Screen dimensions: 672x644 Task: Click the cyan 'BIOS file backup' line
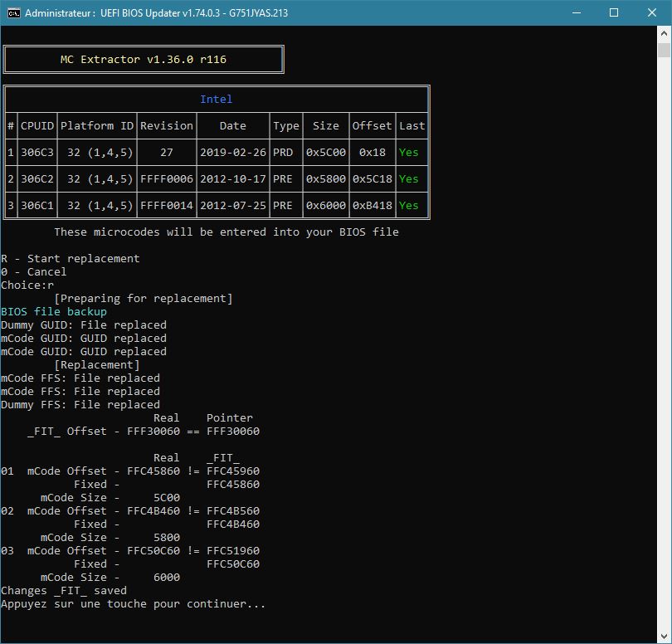point(54,312)
